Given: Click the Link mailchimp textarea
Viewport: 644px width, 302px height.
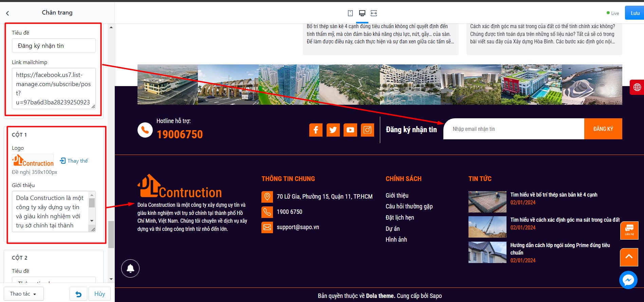Looking at the screenshot, I should point(54,88).
